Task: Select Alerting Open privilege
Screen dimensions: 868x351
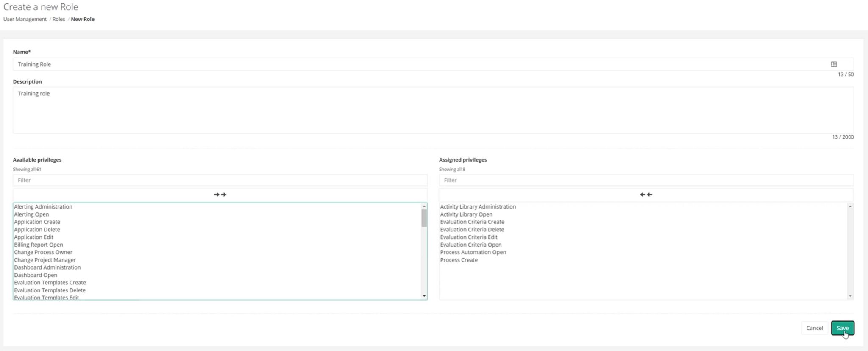Action: pos(31,214)
